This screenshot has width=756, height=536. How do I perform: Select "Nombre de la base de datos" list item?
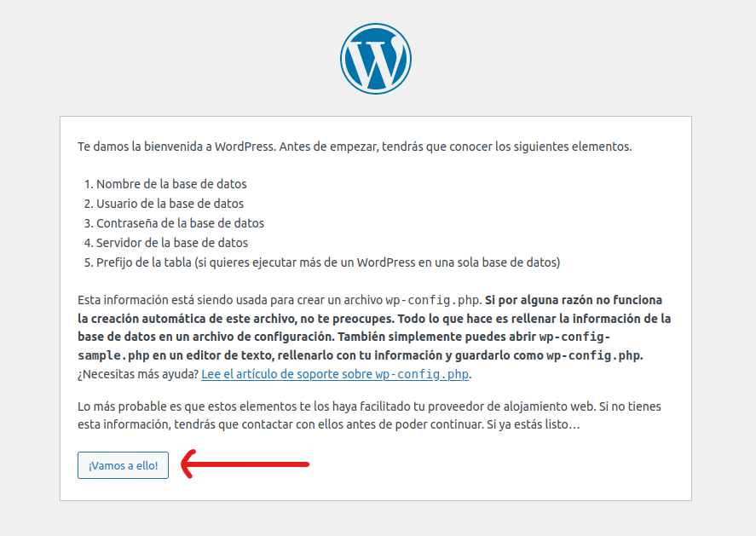pos(171,184)
